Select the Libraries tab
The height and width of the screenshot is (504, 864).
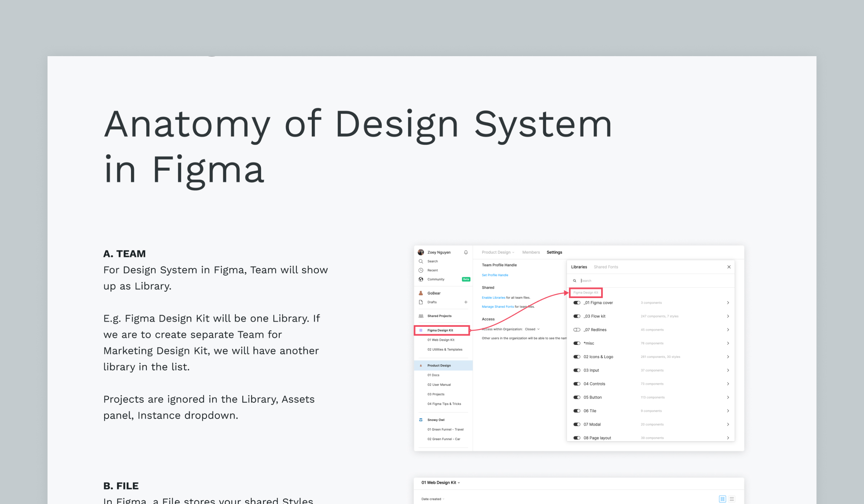coord(579,267)
